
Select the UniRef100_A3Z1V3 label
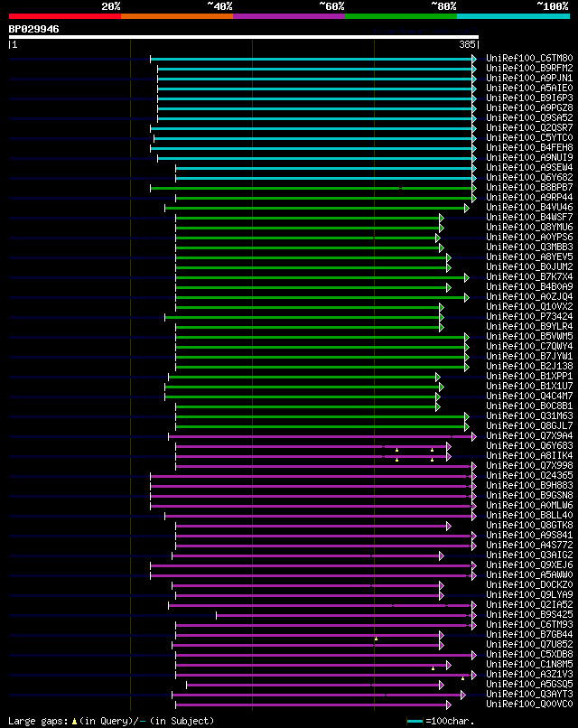point(529,674)
